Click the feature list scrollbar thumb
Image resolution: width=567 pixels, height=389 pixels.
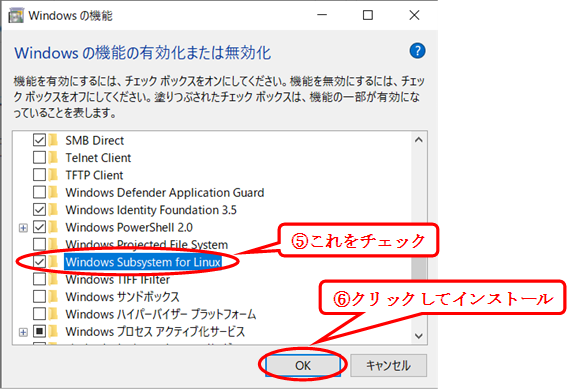419,268
